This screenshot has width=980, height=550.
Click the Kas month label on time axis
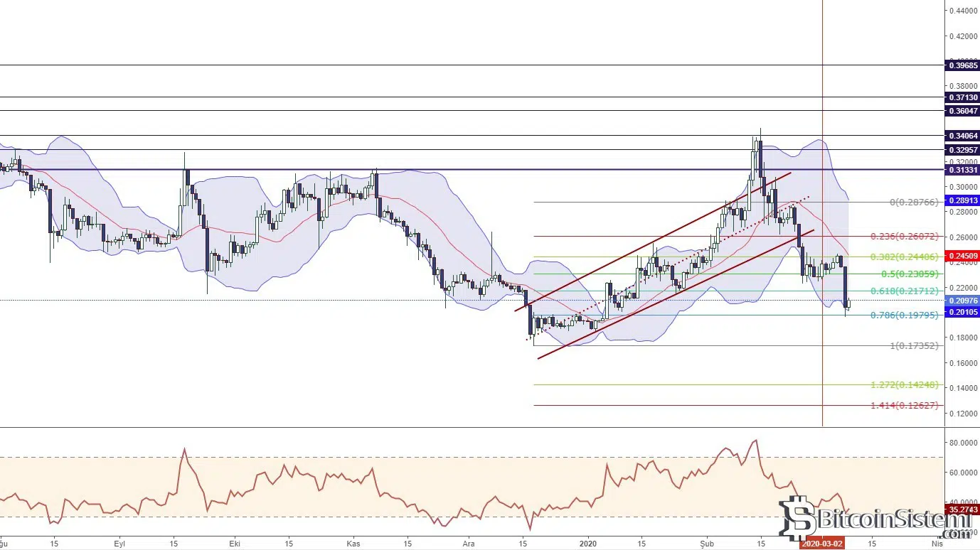(353, 544)
